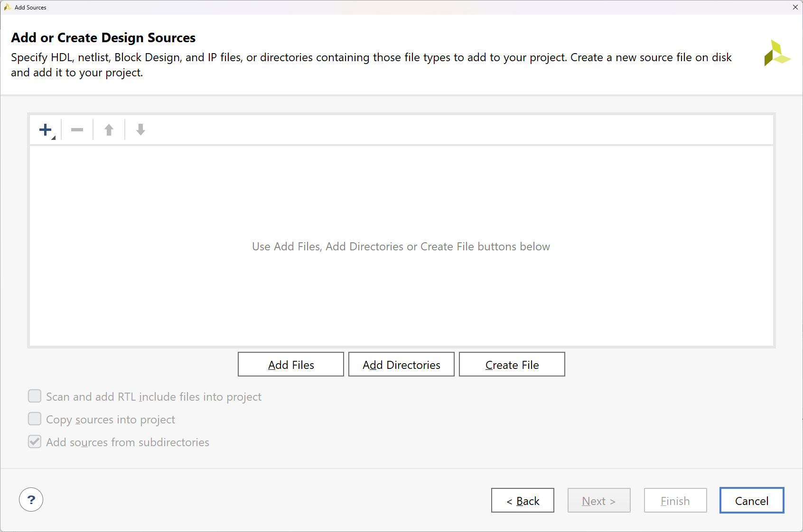The width and height of the screenshot is (803, 532).
Task: Enable Scan and add RTL include files
Action: point(34,396)
